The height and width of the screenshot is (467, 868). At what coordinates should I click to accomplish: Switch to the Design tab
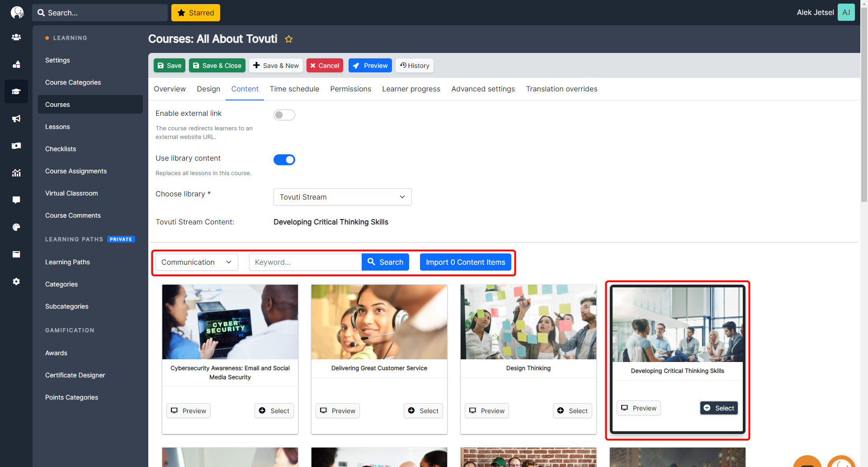tap(208, 89)
